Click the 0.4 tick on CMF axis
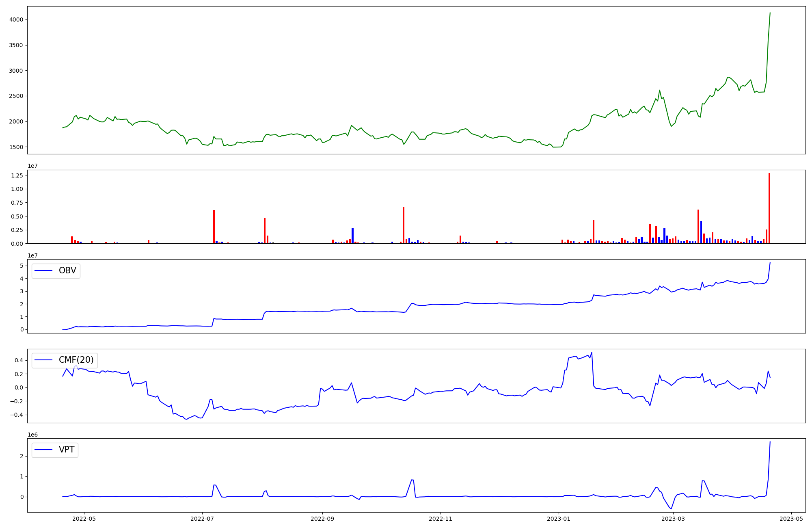 tap(18, 360)
